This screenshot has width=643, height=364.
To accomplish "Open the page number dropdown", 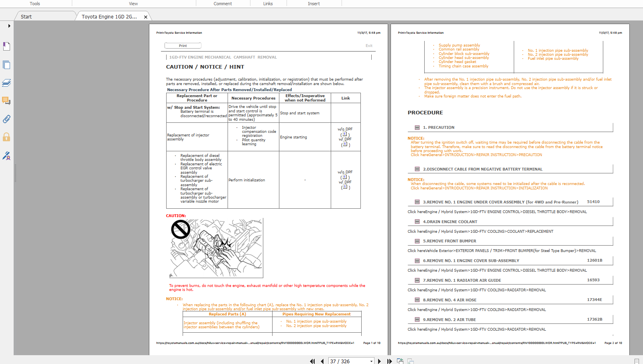I will pyautogui.click(x=371, y=361).
